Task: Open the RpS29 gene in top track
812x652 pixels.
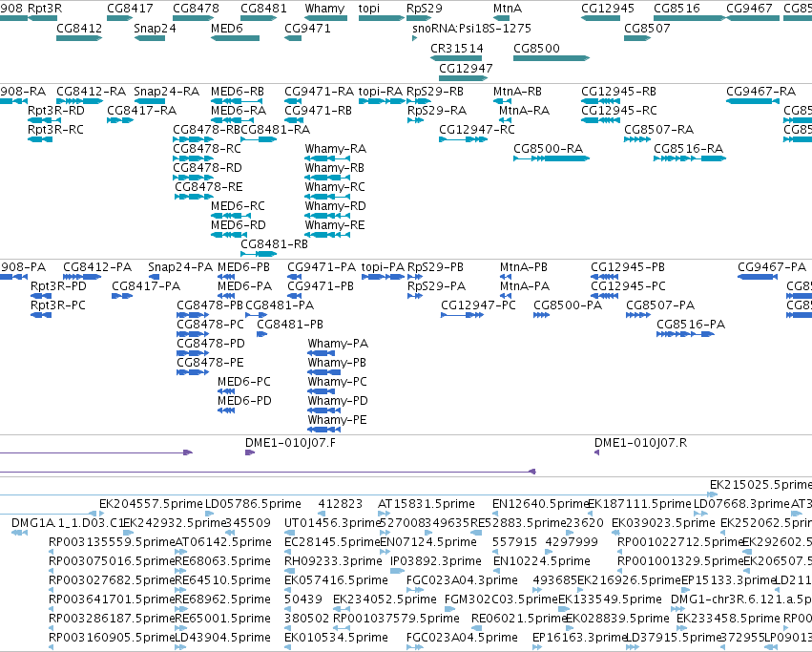Action: click(x=419, y=18)
